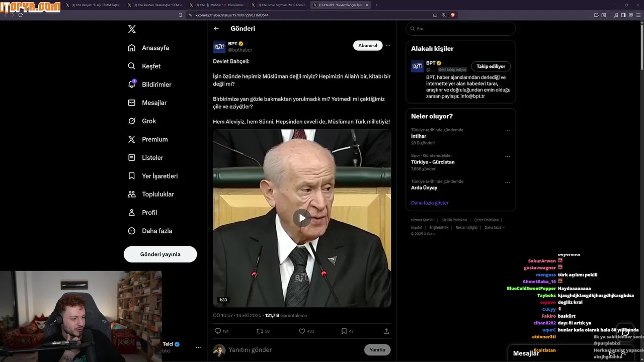Viewport: 644px width, 362px height.
Task: Open the Gizlilik Politikası link
Action: coord(454,220)
